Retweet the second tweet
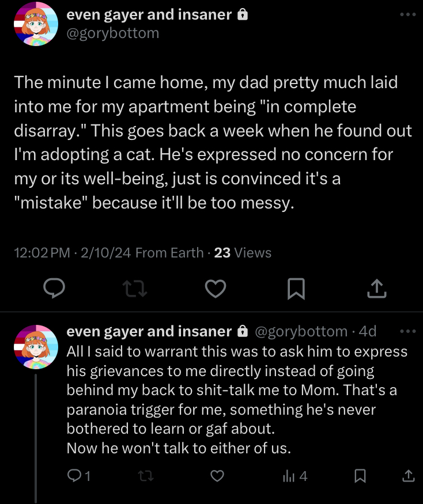Viewport: 423px width, 504px height. [x=146, y=476]
